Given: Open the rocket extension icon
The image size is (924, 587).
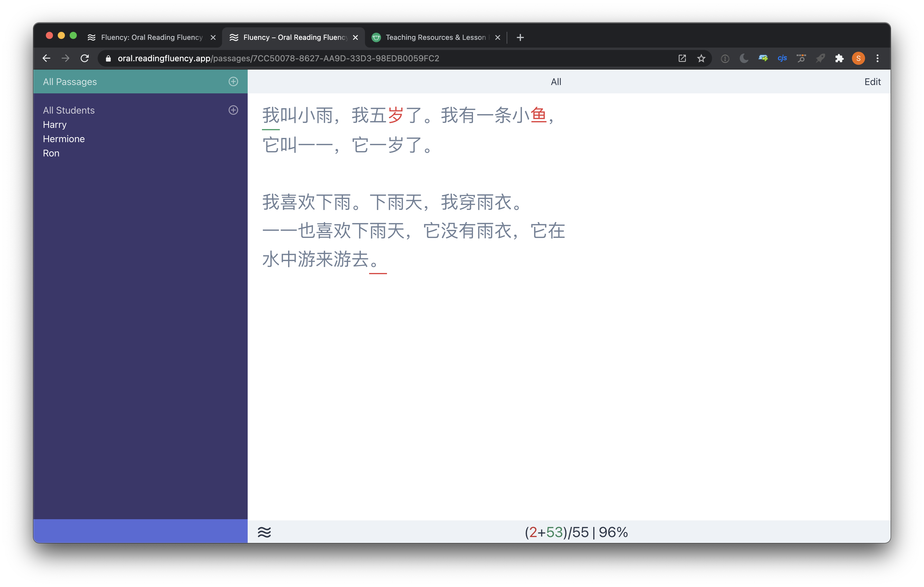Looking at the screenshot, I should (820, 58).
